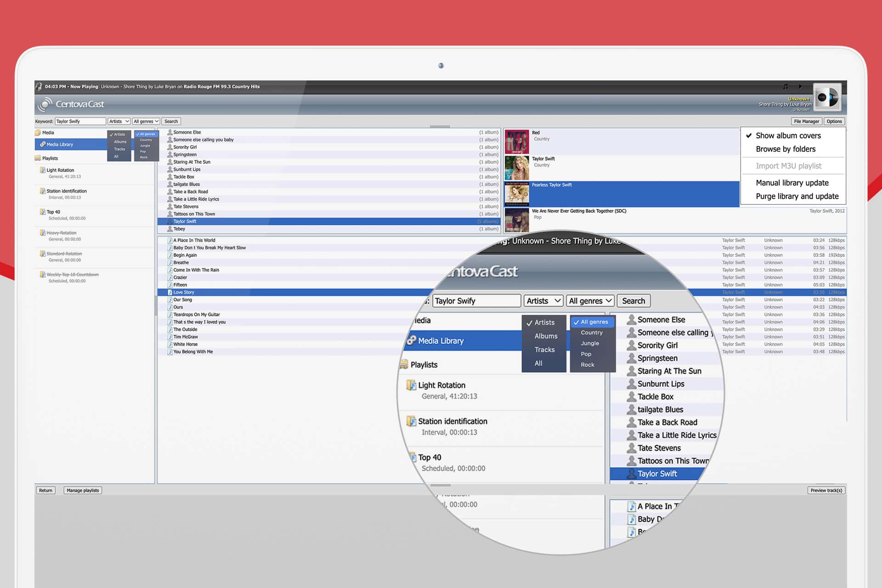Open the magnified All genres dropdown
This screenshot has width=882, height=588.
(590, 301)
